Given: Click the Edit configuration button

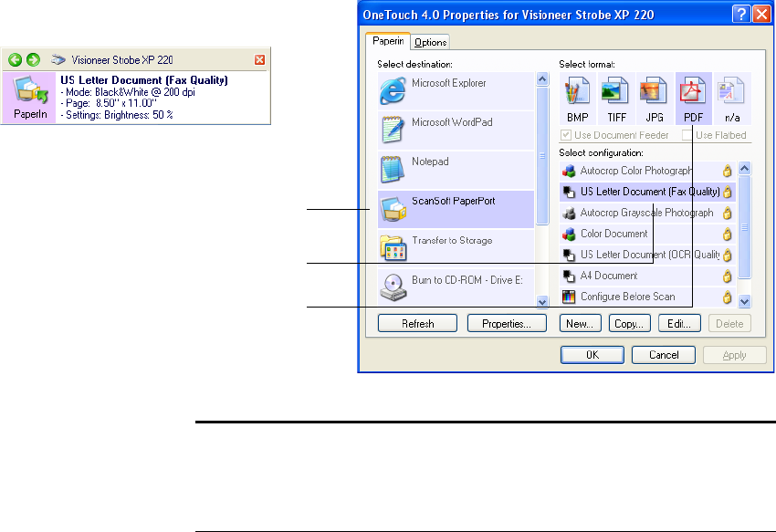Looking at the screenshot, I should pos(679,324).
